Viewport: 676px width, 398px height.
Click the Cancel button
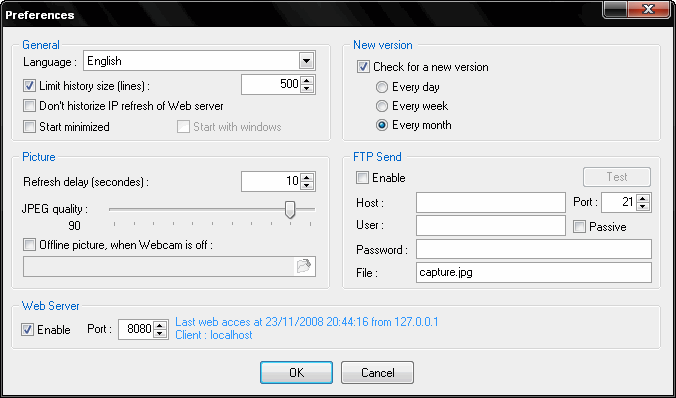[x=377, y=373]
